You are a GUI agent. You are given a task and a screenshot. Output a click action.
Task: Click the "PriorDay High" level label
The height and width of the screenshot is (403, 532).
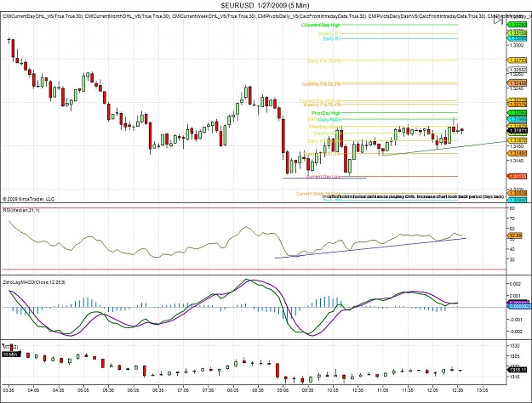(326, 113)
